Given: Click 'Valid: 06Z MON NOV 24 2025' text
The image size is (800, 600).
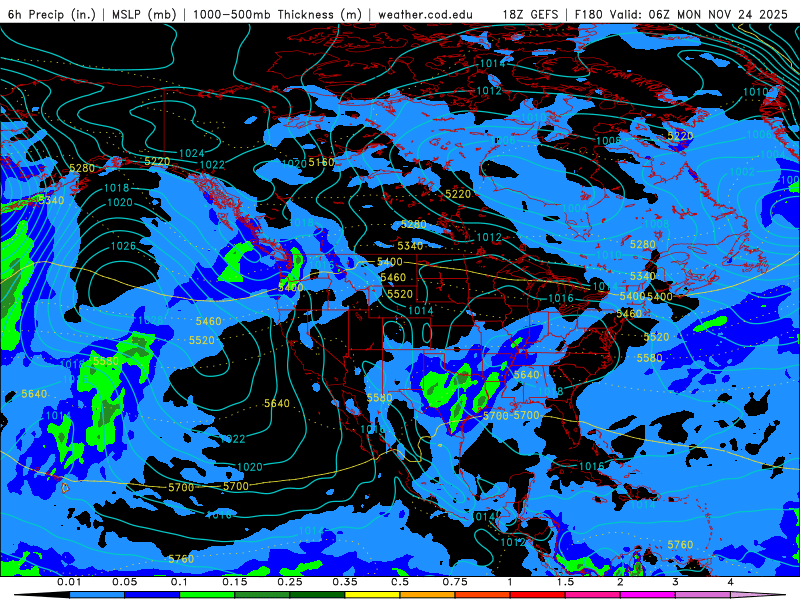Looking at the screenshot, I should pos(699,14).
